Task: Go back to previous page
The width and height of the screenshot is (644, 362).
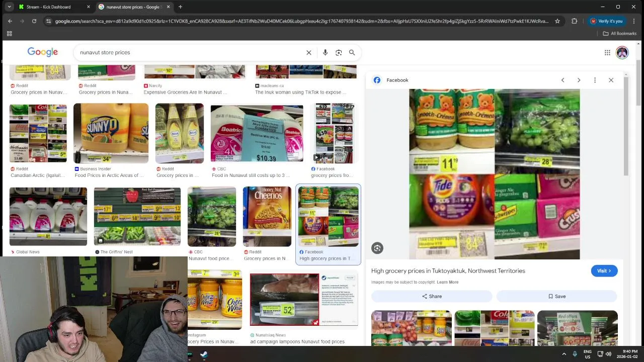Action: (10, 21)
